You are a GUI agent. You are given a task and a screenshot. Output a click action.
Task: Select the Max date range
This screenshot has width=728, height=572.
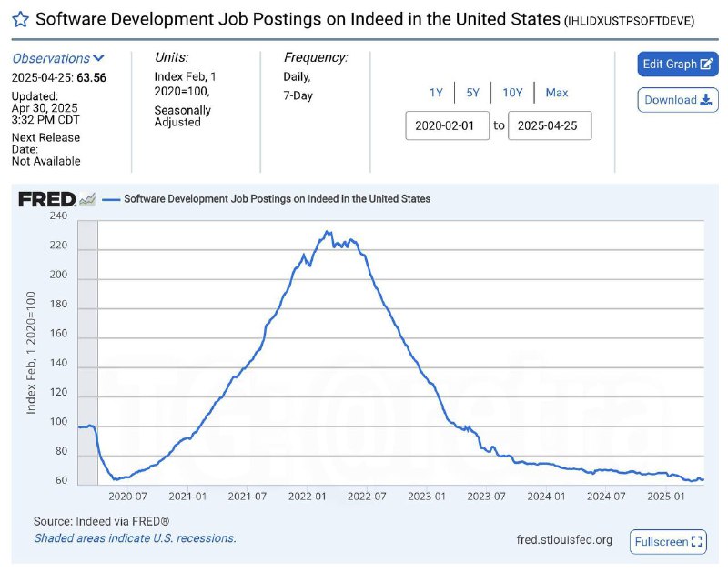click(557, 93)
